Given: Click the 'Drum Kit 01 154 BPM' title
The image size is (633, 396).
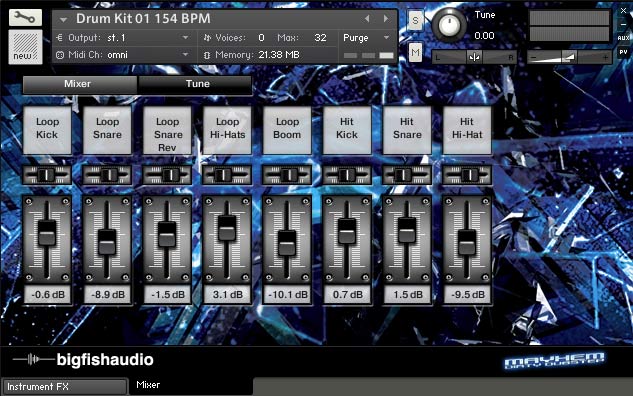Looking at the screenshot, I should point(143,19).
